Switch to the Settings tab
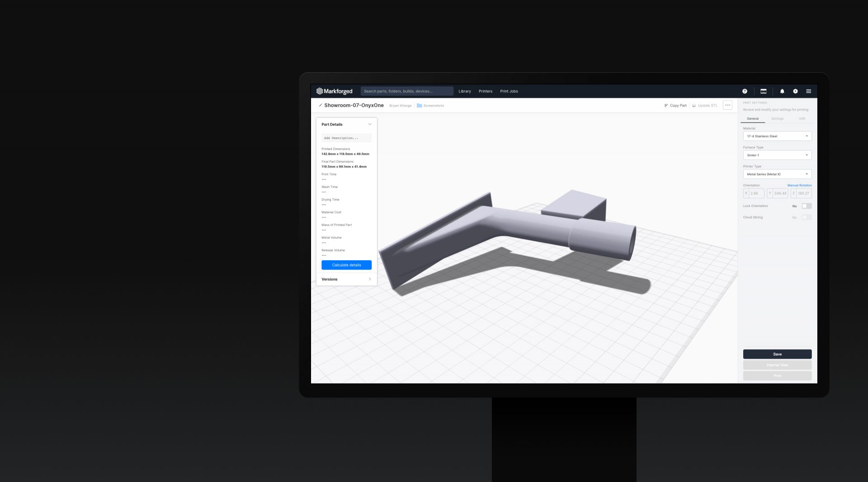 click(777, 119)
